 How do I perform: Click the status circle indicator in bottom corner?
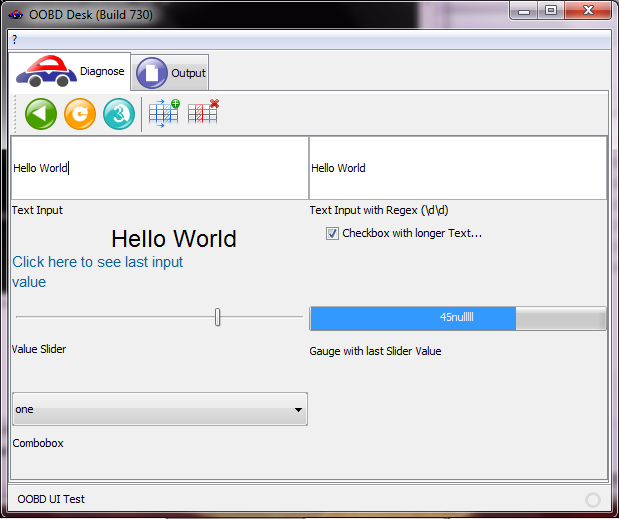pos(593,499)
